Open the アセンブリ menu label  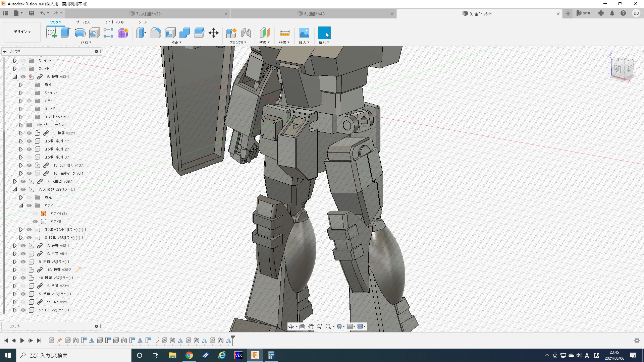pos(238,43)
